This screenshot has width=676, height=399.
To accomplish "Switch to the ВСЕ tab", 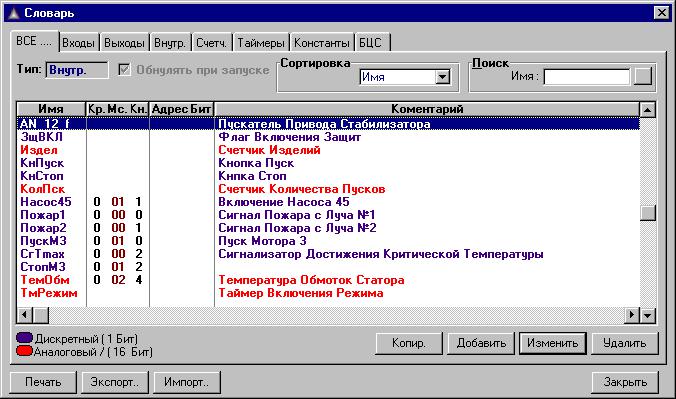I will [34, 42].
